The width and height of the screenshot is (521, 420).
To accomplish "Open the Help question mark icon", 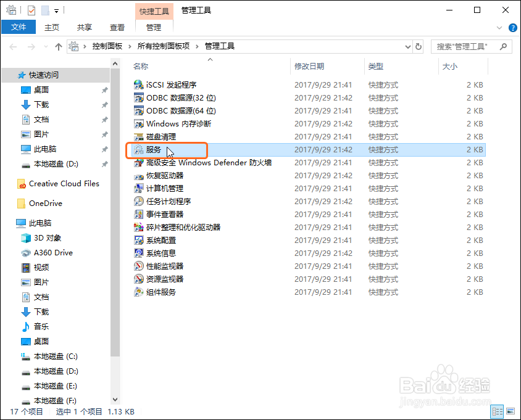I will 514,27.
